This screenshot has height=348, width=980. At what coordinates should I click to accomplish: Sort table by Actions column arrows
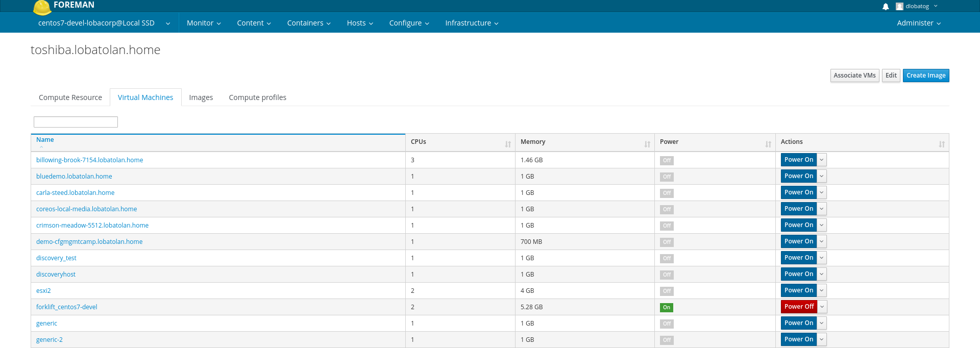(x=942, y=144)
